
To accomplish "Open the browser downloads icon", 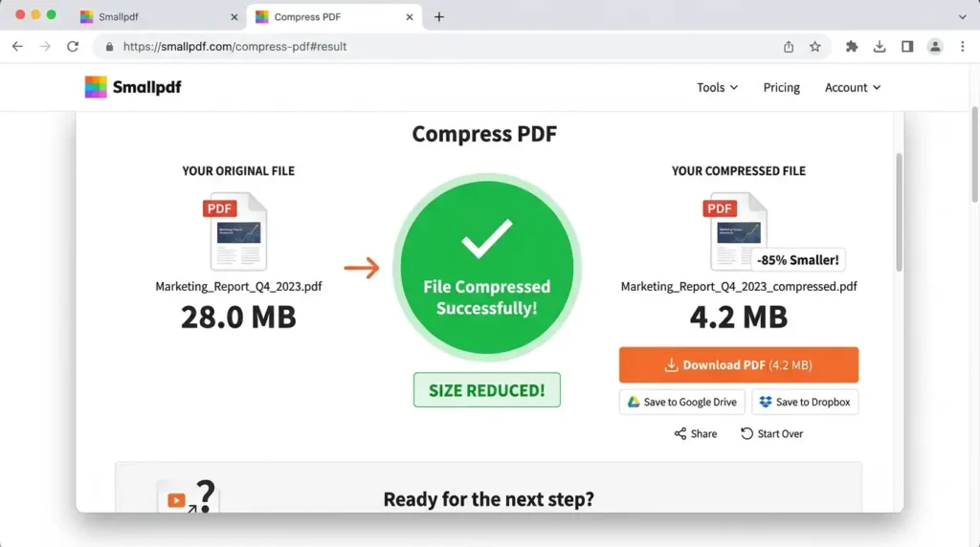I will [x=880, y=46].
